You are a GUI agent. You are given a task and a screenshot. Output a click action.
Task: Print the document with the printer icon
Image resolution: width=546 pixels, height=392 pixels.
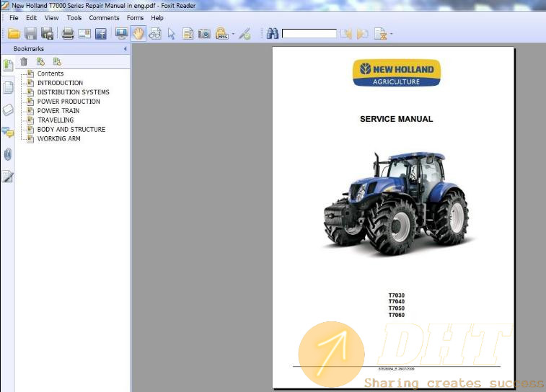coord(68,34)
